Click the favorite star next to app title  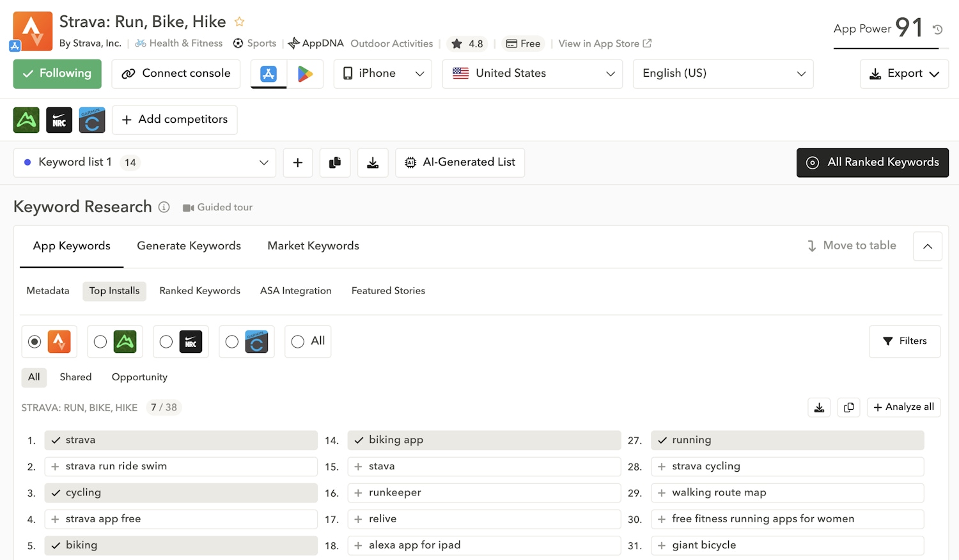click(240, 22)
